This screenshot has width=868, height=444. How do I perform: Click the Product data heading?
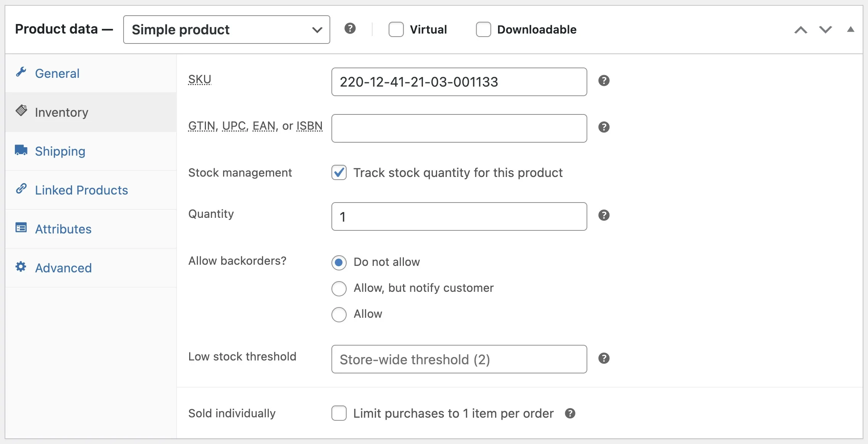[x=57, y=29]
